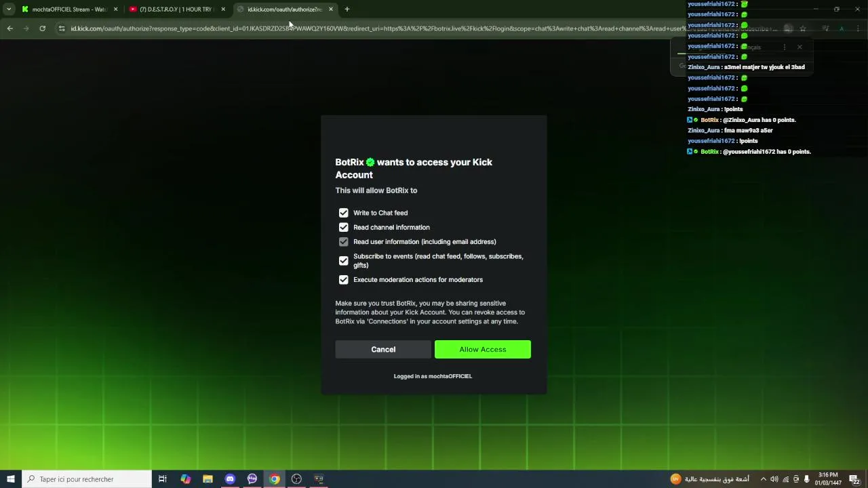Open the purple chat app on the taskbar
Screen dimensions: 868x488
point(252,479)
